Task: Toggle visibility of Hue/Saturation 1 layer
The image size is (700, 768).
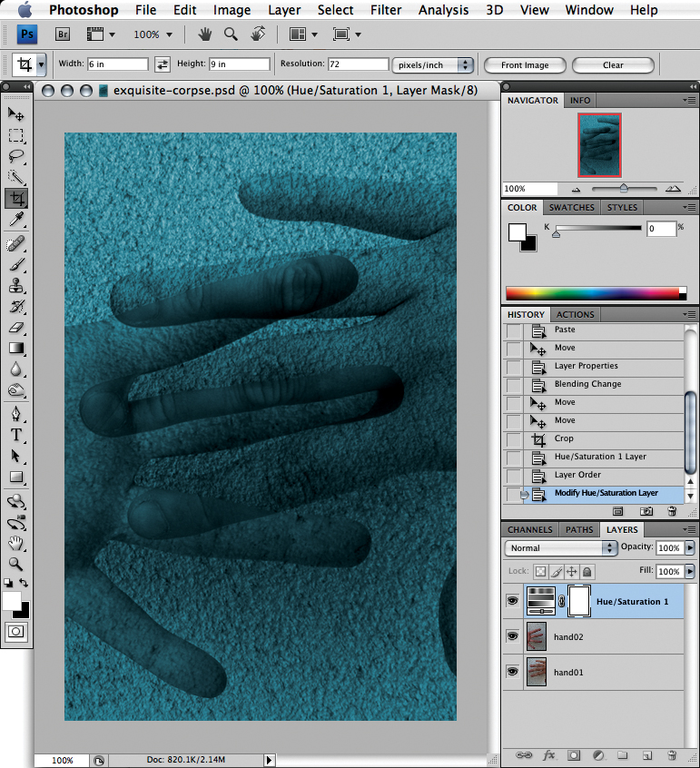Action: [511, 601]
